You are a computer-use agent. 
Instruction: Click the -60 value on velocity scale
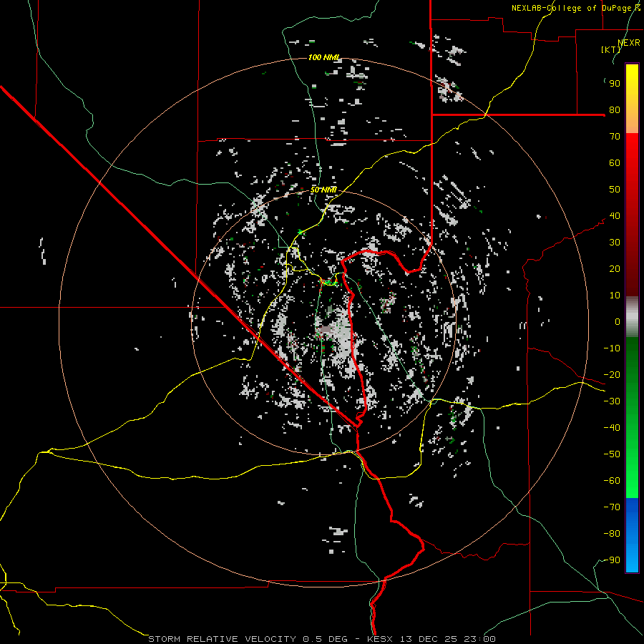(x=612, y=481)
